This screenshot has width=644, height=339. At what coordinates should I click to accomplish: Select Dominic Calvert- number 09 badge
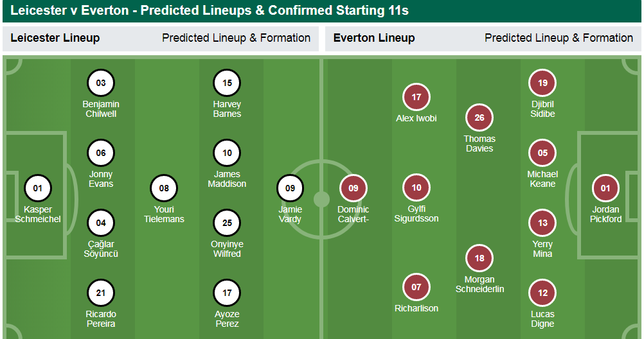coord(353,188)
